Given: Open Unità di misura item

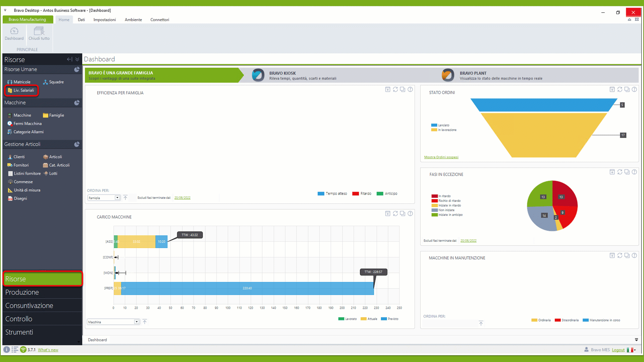Looking at the screenshot, I should pyautogui.click(x=24, y=190).
